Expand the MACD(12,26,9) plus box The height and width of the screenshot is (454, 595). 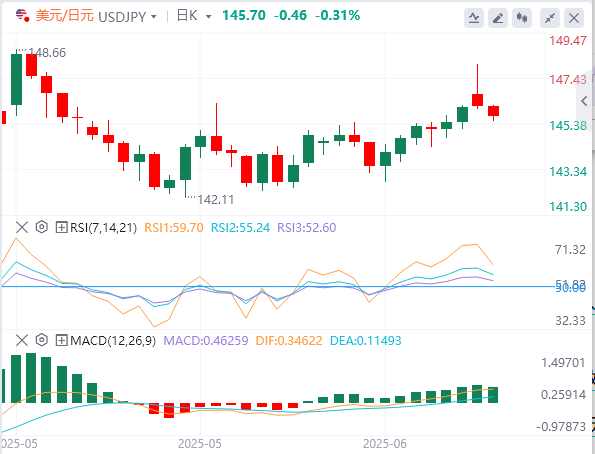[x=61, y=340]
